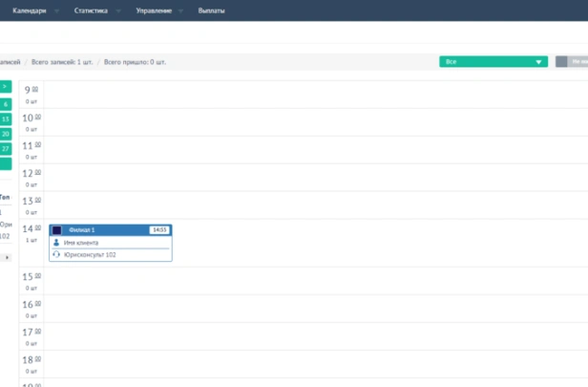The height and width of the screenshot is (387, 588).
Task: Click the empty 16:00 time slot row
Action: click(x=315, y=309)
